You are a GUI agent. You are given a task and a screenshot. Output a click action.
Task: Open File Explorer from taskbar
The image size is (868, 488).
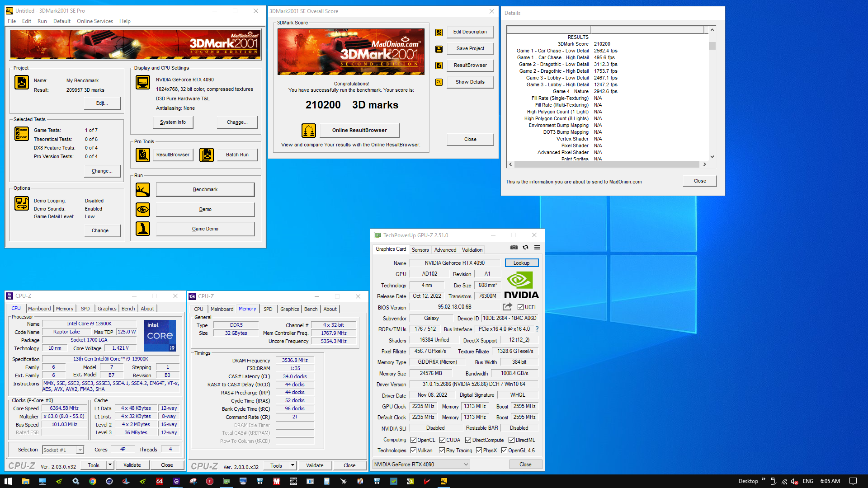click(x=25, y=481)
